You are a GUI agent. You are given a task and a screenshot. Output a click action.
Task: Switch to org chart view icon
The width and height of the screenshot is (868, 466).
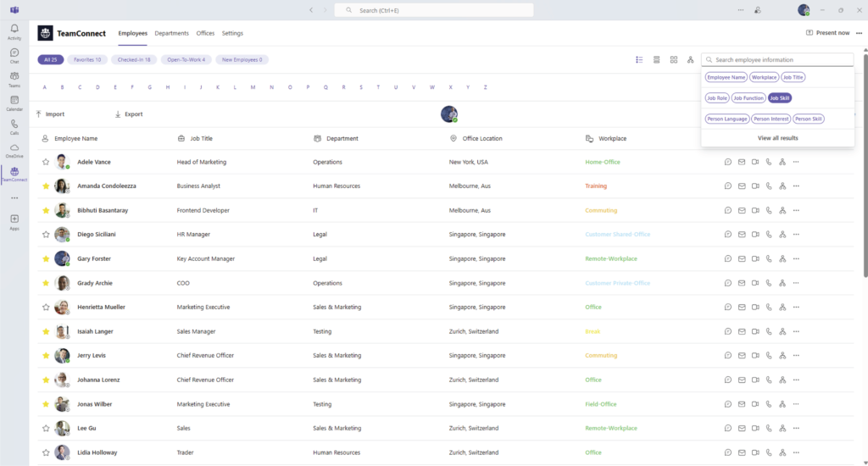[690, 60]
